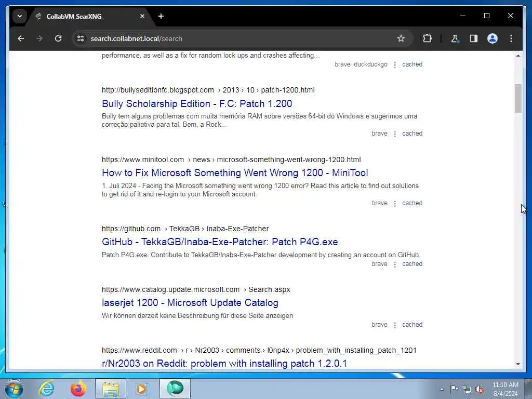The height and width of the screenshot is (399, 532).
Task: Click brave engine label under Bully result
Action: tap(379, 134)
